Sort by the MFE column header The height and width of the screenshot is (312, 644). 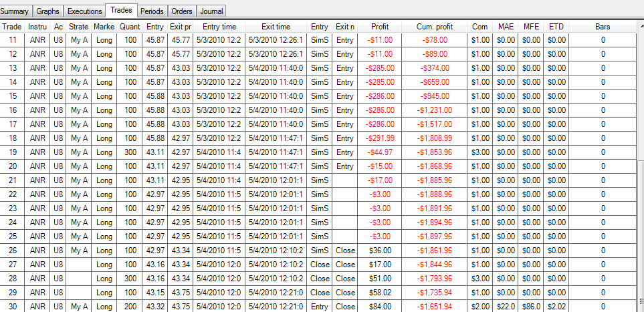(531, 27)
